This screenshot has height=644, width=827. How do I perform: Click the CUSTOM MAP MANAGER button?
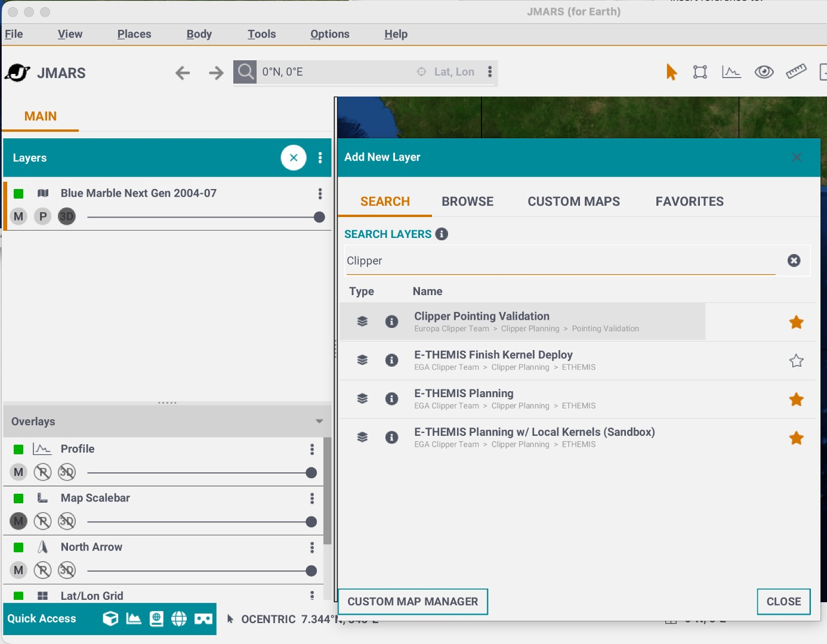coord(413,602)
